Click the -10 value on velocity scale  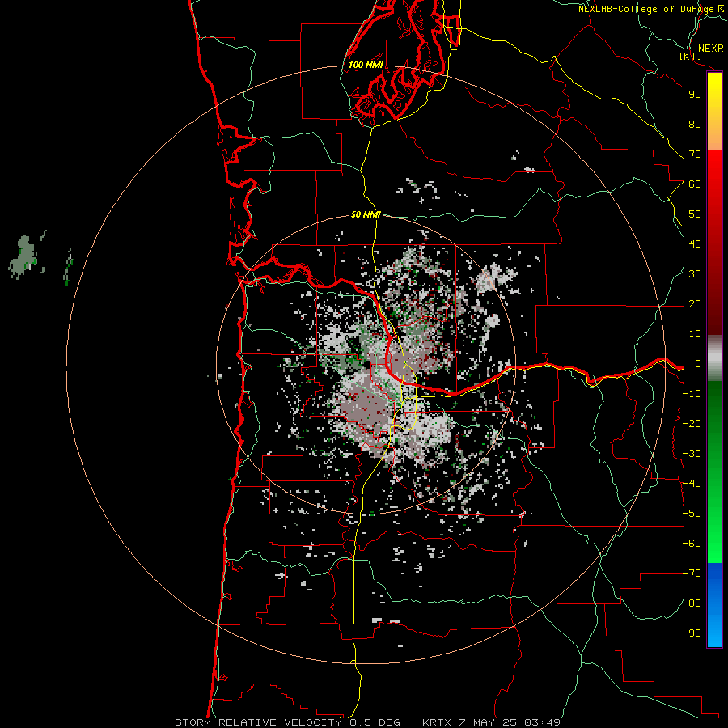[692, 394]
